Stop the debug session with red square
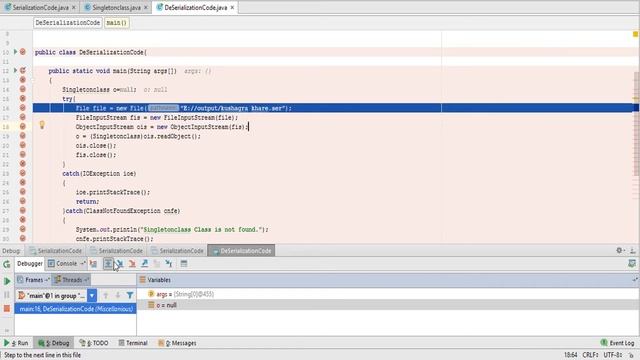The height and width of the screenshot is (360, 640). pos(7,309)
